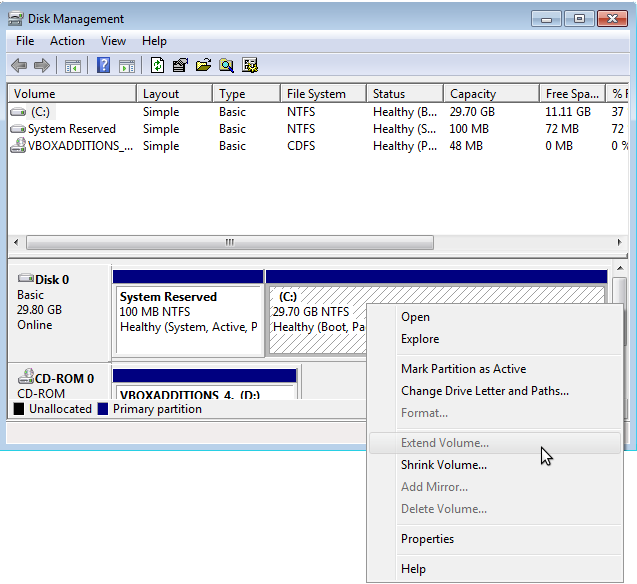Image resolution: width=637 pixels, height=584 pixels.
Task: Click the Back arrow toolbar icon
Action: (19, 65)
